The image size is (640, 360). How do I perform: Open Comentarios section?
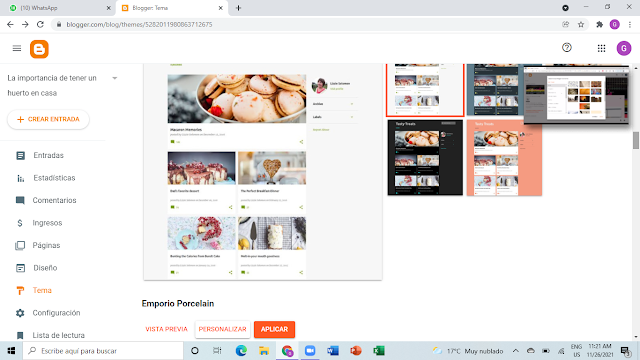tap(54, 200)
